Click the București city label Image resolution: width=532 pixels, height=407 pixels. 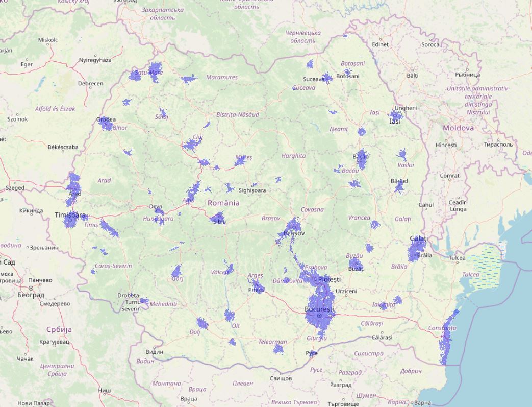tap(319, 309)
